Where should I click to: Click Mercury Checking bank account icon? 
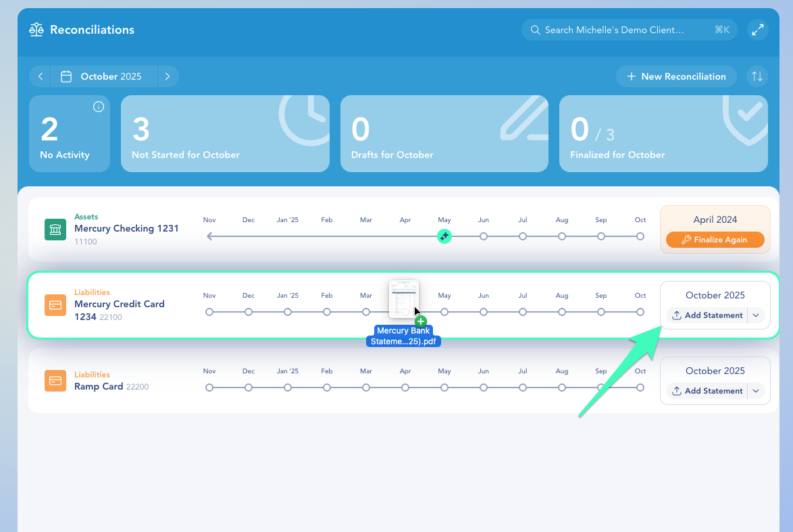55,230
